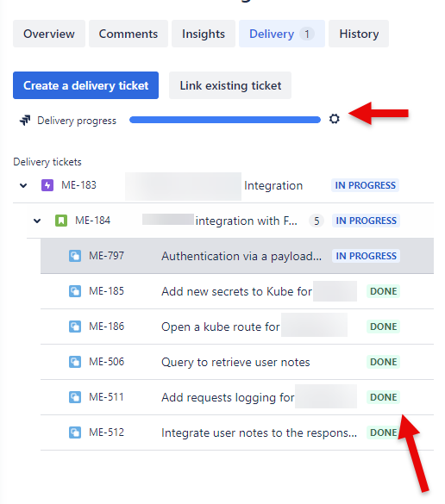Click Done status of ME-185
This screenshot has width=445, height=504.
click(383, 291)
